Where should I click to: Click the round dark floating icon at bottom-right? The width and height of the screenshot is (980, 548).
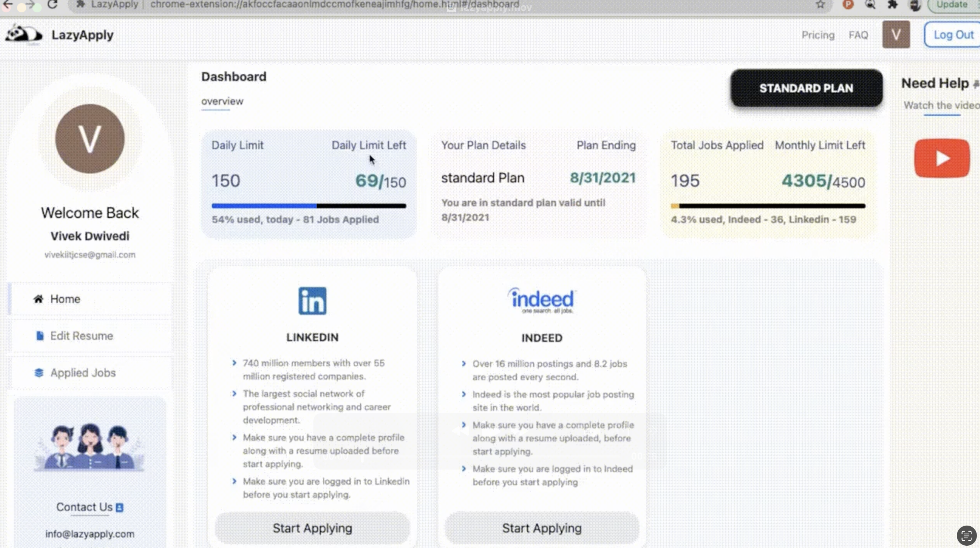click(966, 536)
